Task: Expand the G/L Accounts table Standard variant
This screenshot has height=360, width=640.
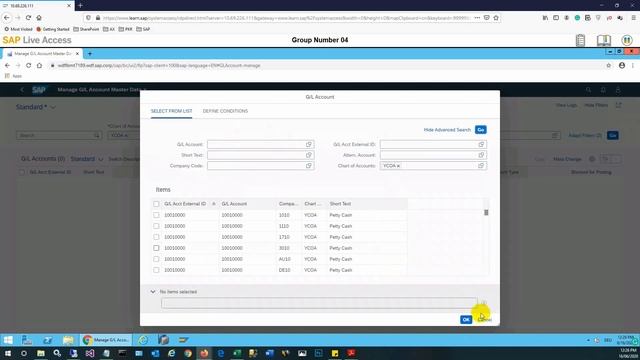Action: pos(101,159)
